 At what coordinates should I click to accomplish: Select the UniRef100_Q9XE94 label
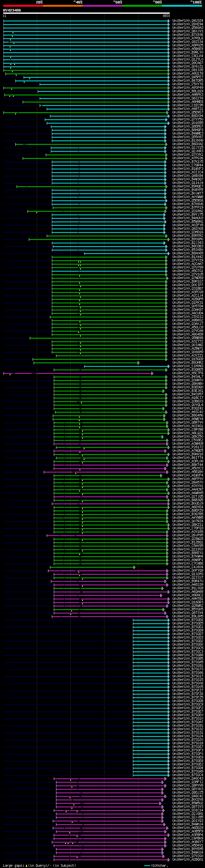pos(187,24)
